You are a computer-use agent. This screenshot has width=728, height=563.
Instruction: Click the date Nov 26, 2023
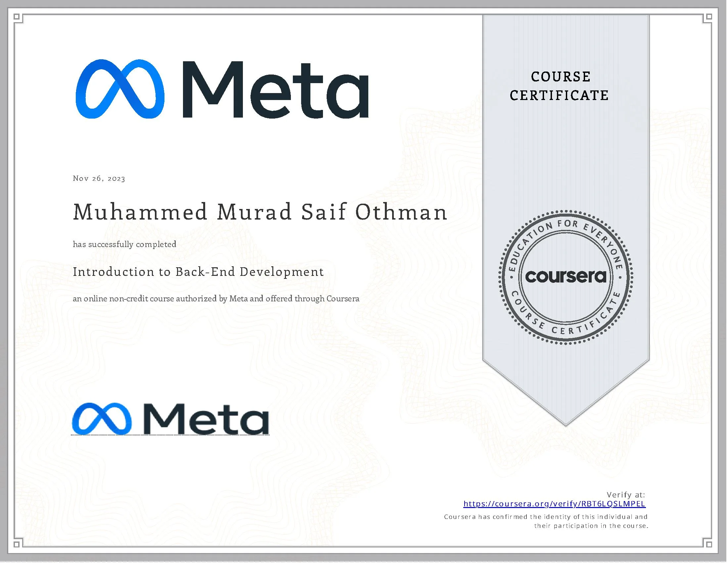pos(99,179)
